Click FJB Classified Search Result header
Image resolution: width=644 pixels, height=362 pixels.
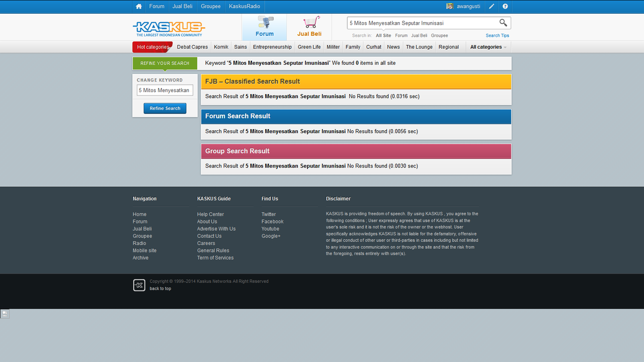click(356, 81)
